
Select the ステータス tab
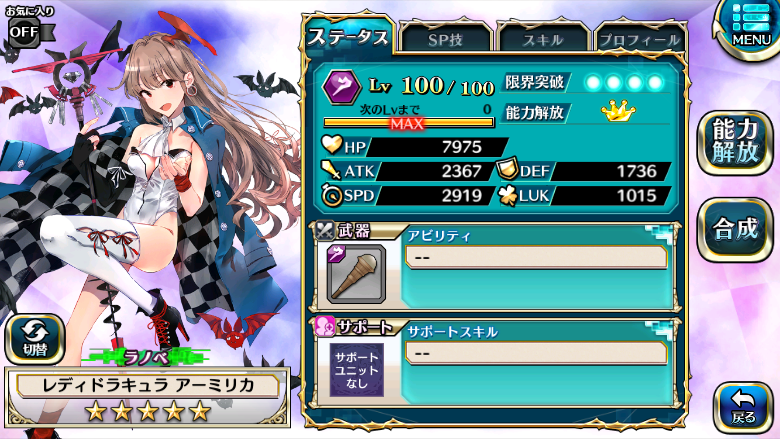[x=348, y=37]
